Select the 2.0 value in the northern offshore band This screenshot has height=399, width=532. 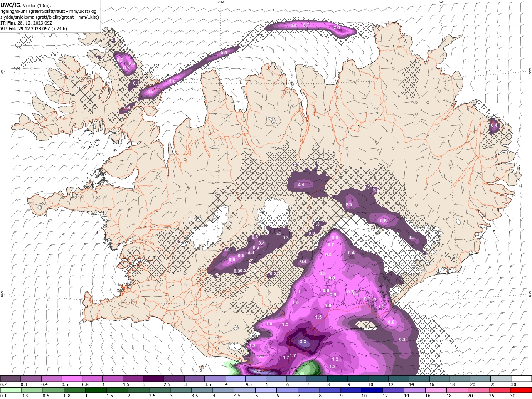(337, 27)
